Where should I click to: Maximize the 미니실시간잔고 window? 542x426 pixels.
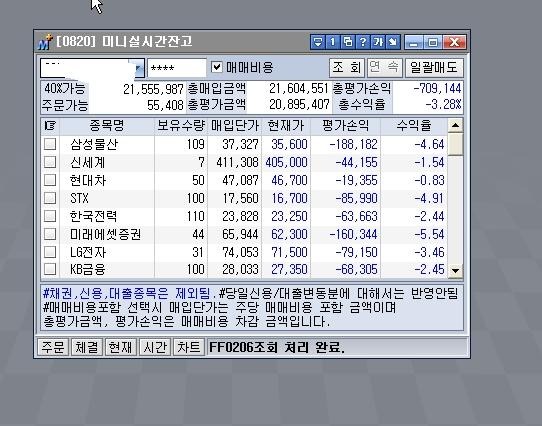point(433,42)
